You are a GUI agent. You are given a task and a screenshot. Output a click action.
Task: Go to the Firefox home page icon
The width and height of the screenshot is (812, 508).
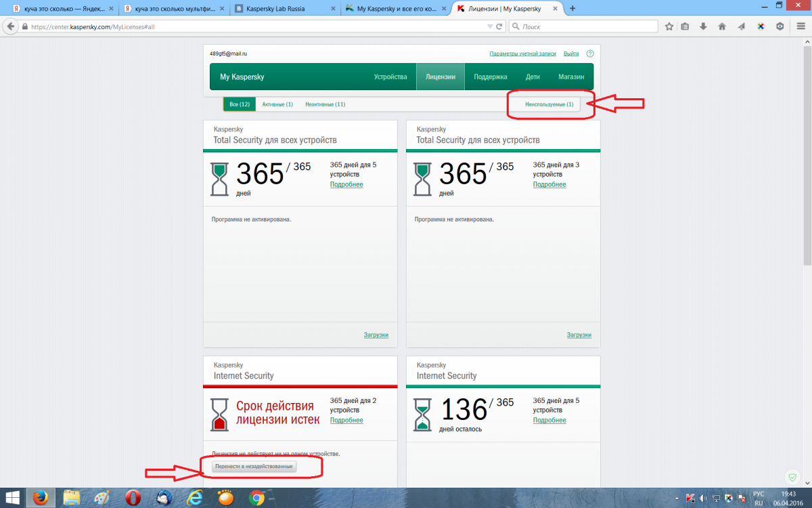723,26
